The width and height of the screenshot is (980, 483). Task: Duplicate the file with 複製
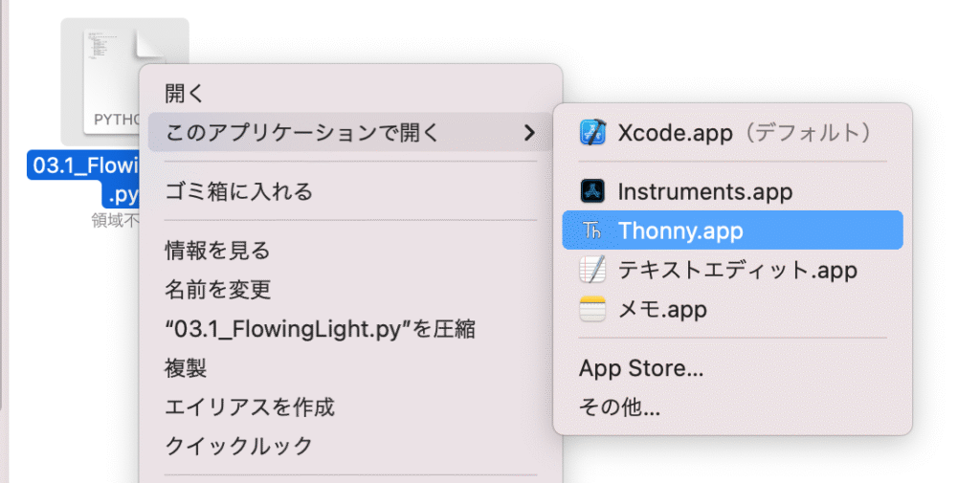coord(186,368)
